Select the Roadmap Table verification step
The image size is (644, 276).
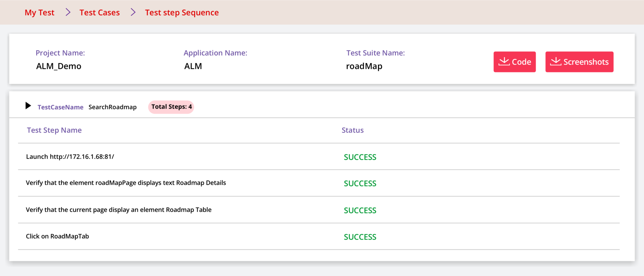pos(119,210)
